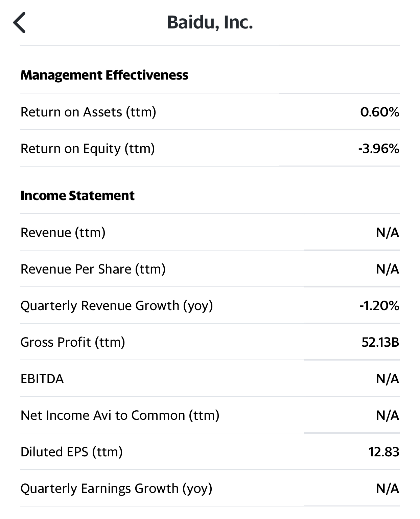Screen dimensions: 420x519
Task: Tap the 52.13B gross profit value
Action: click(x=380, y=342)
